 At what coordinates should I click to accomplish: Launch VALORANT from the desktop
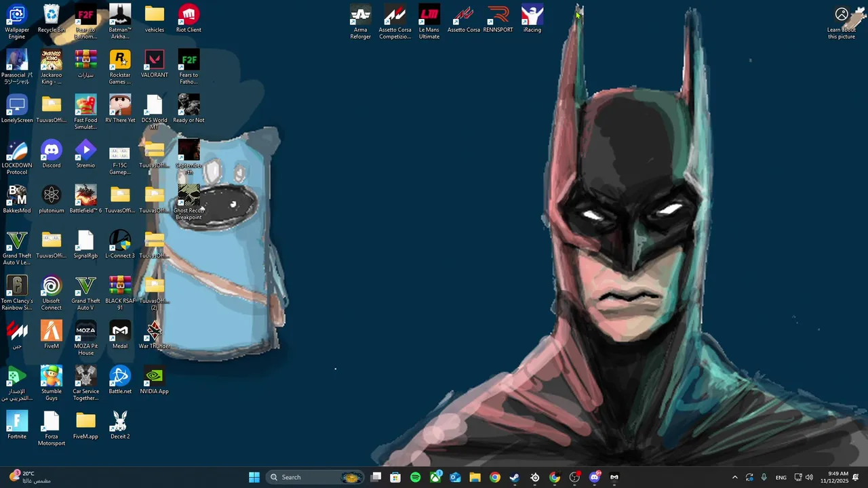pyautogui.click(x=155, y=64)
